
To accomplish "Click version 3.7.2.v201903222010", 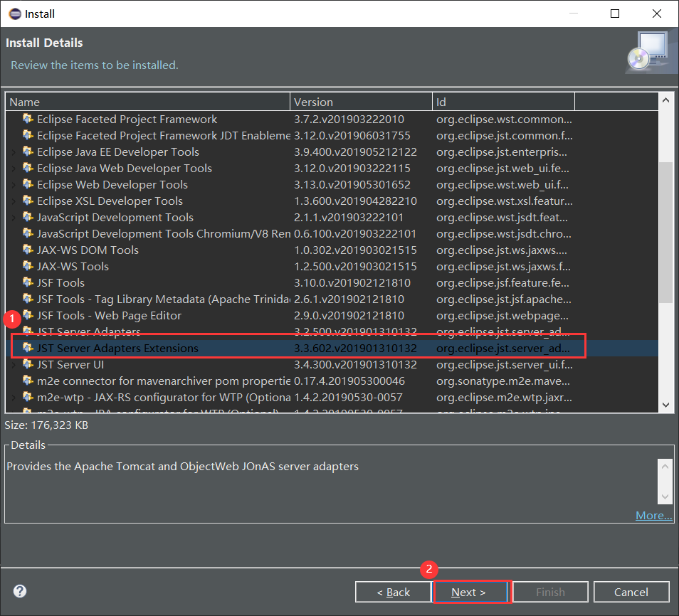I will click(349, 119).
